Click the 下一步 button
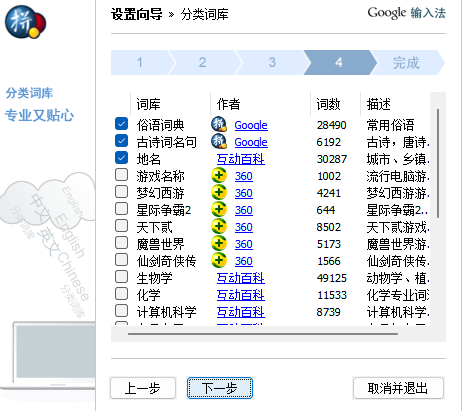The image size is (462, 411). point(220,388)
